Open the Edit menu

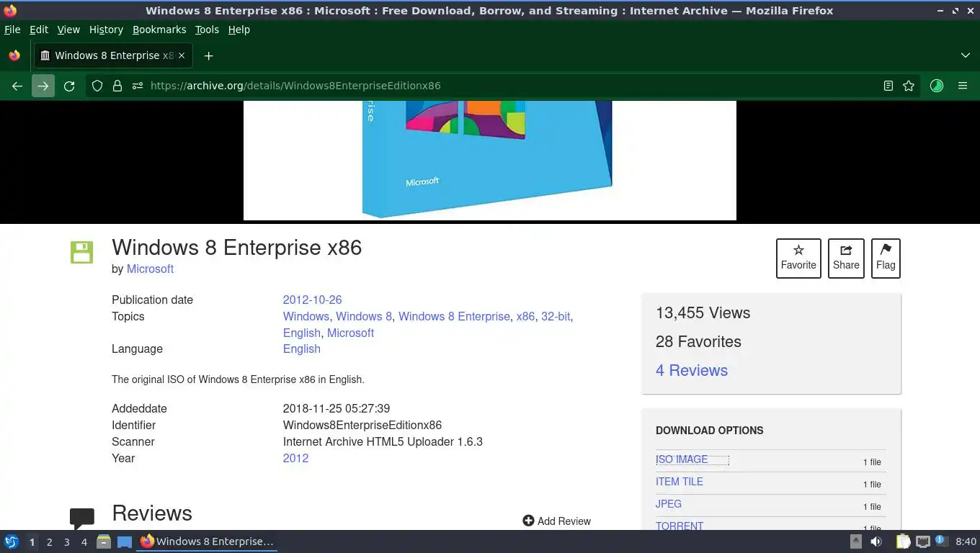click(x=39, y=30)
